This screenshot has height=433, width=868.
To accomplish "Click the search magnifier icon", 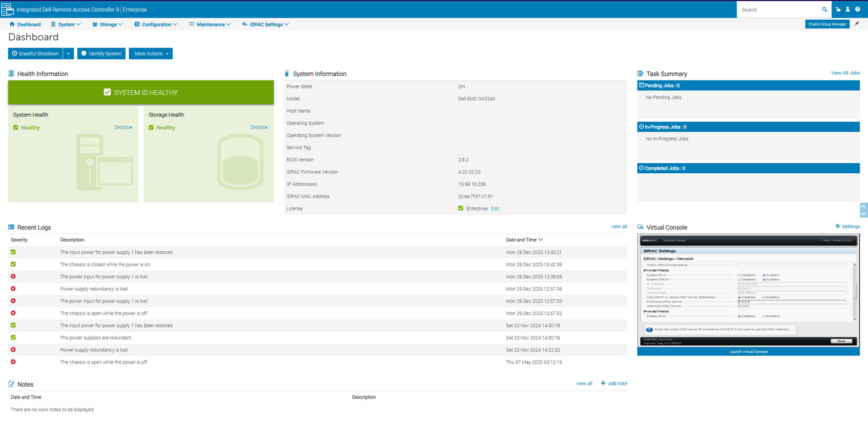I will pyautogui.click(x=824, y=10).
